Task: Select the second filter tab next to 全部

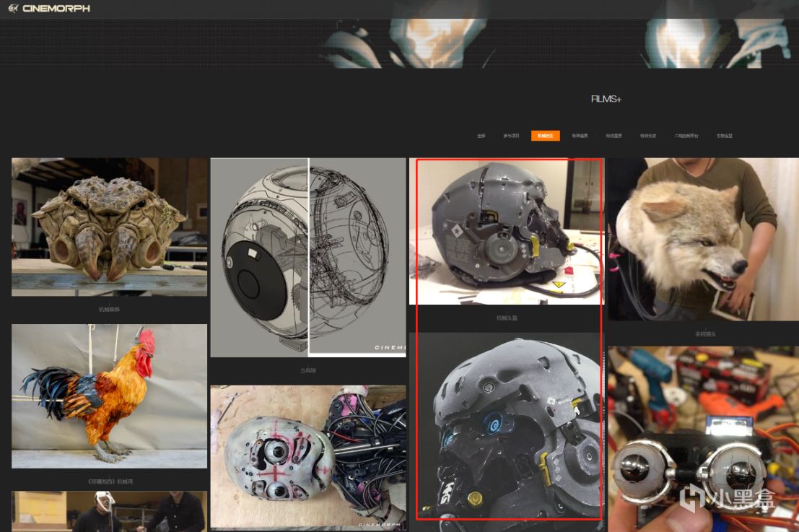Action: tap(511, 136)
